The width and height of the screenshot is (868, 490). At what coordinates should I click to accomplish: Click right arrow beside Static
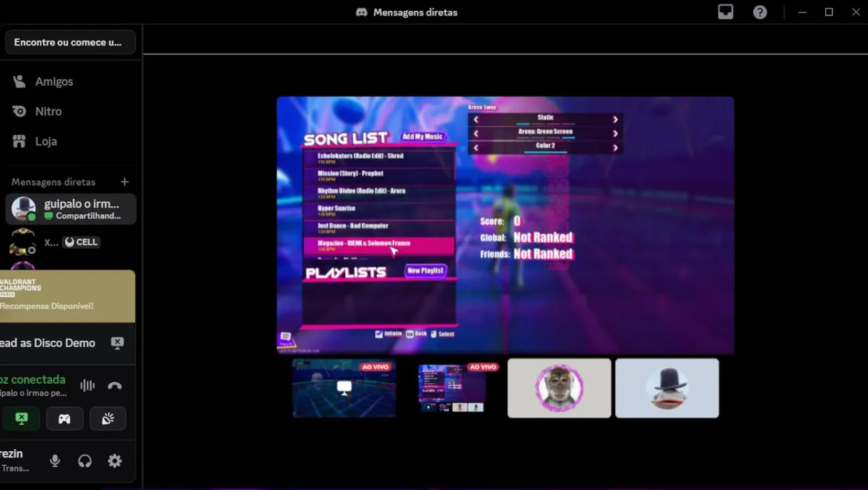click(x=615, y=119)
